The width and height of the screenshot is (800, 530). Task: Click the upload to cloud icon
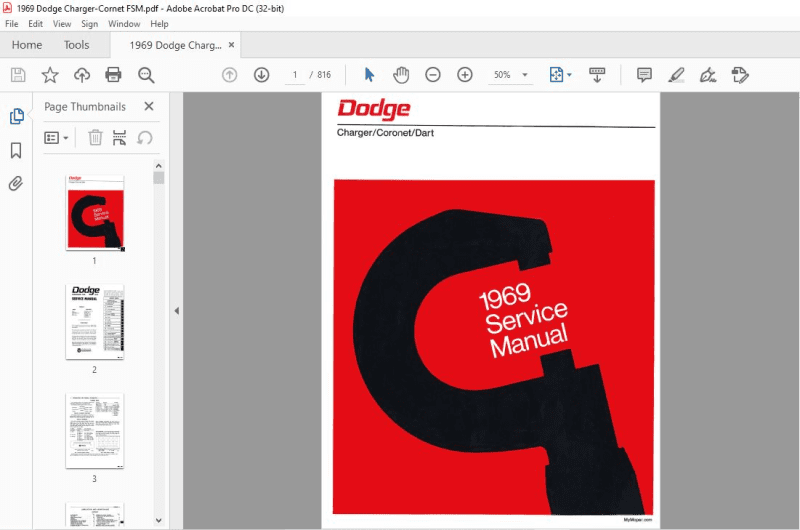tap(82, 75)
